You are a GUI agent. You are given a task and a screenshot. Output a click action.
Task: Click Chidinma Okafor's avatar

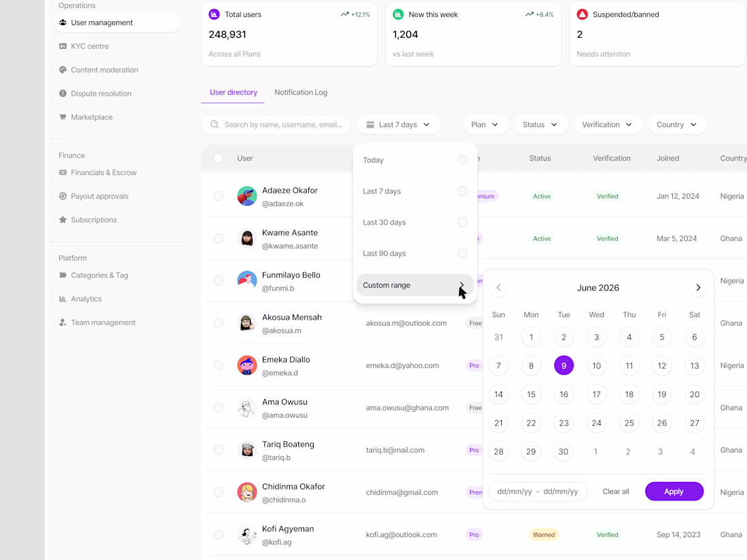(247, 492)
